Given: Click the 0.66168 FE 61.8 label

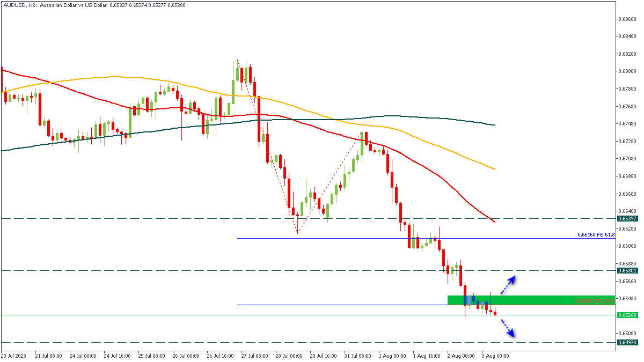Looking at the screenshot, I should tap(596, 235).
